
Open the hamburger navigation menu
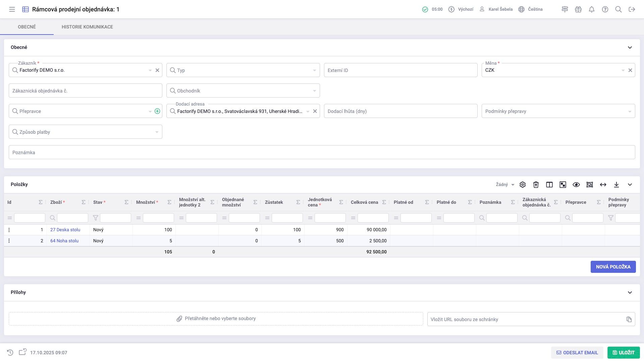12,9
